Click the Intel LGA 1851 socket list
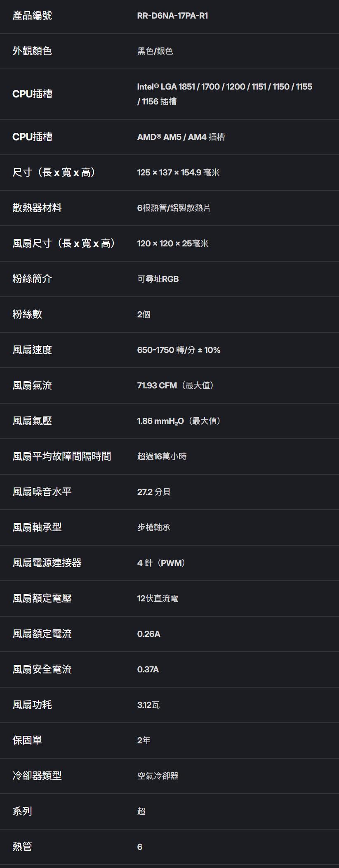The image size is (339, 868). (x=224, y=94)
